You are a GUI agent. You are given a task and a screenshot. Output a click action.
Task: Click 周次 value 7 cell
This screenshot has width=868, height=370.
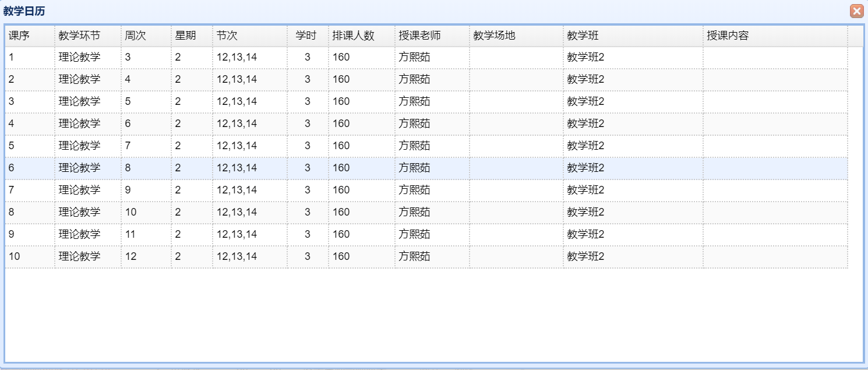tap(146, 146)
